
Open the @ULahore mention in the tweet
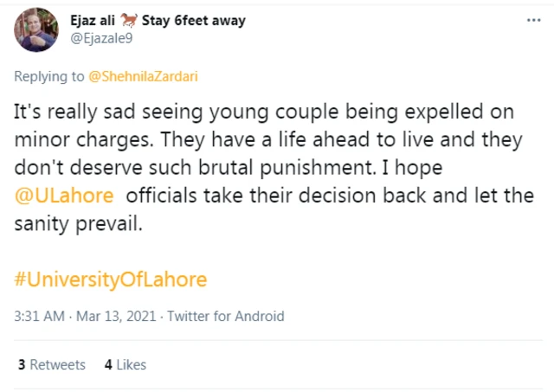pos(67,195)
